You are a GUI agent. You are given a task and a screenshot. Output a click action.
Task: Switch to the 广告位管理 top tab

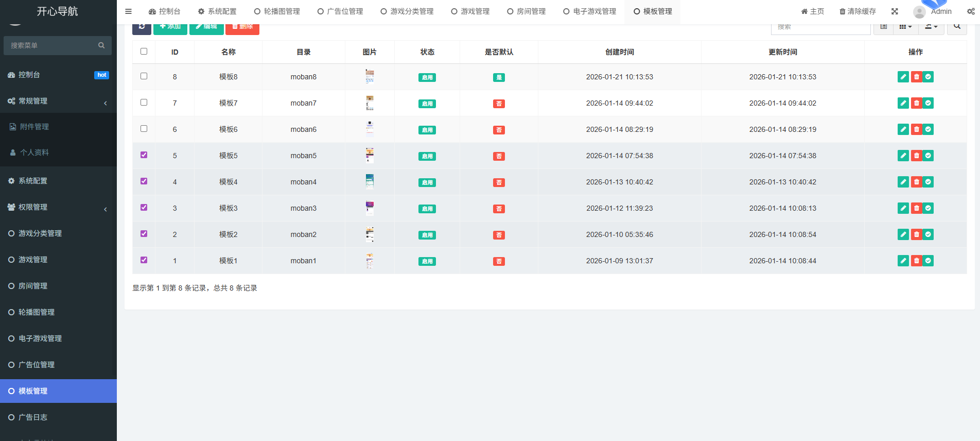[x=340, y=11]
